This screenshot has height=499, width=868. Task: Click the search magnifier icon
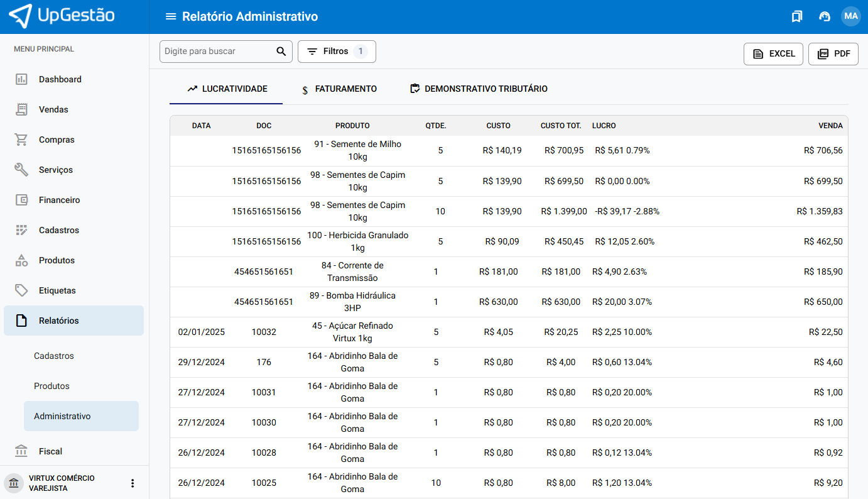[281, 52]
